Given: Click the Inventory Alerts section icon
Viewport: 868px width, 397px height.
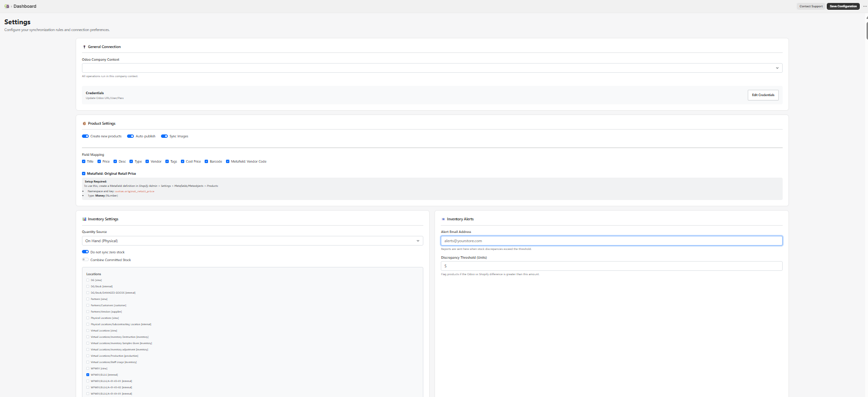Looking at the screenshot, I should coord(443,219).
